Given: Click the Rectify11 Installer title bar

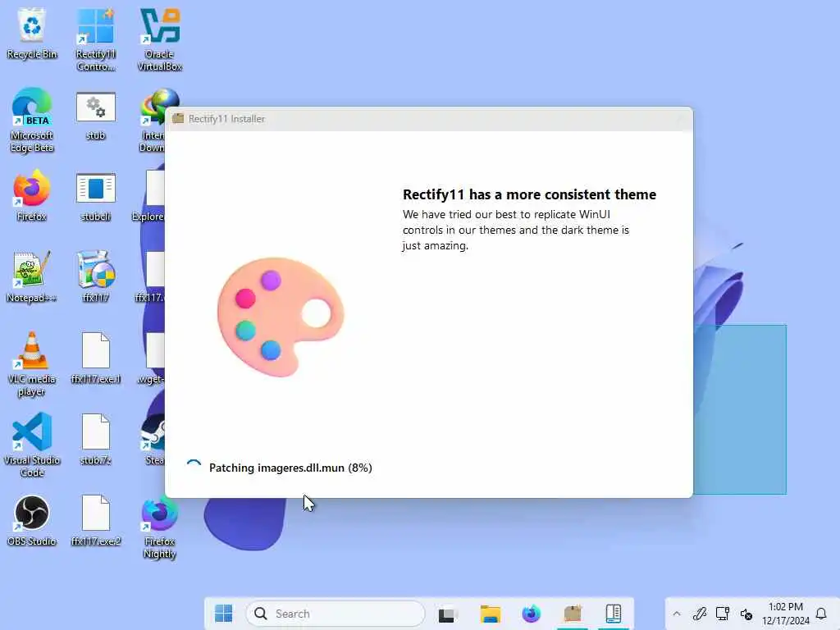Looking at the screenshot, I should 428,119.
